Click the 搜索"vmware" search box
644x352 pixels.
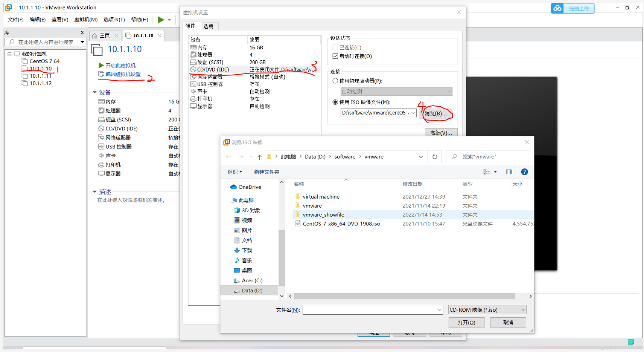[488, 157]
